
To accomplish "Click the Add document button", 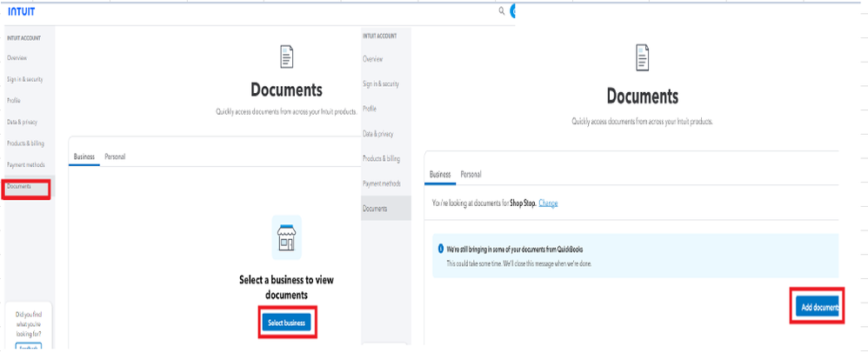I will (818, 307).
